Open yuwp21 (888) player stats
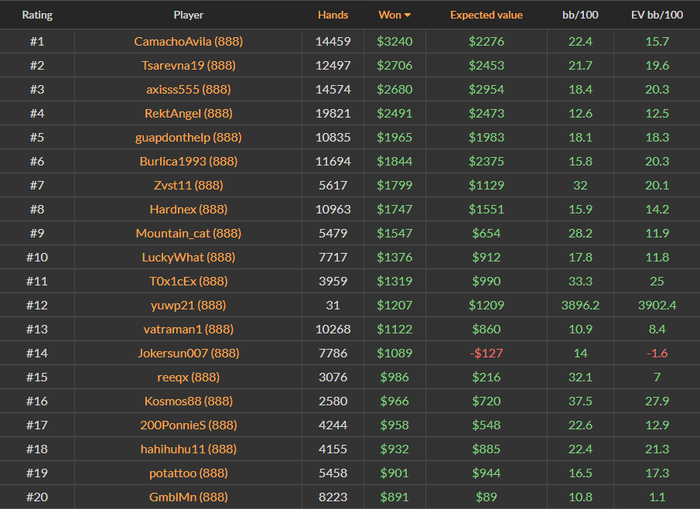Screen dimensions: 700x509 188,306
